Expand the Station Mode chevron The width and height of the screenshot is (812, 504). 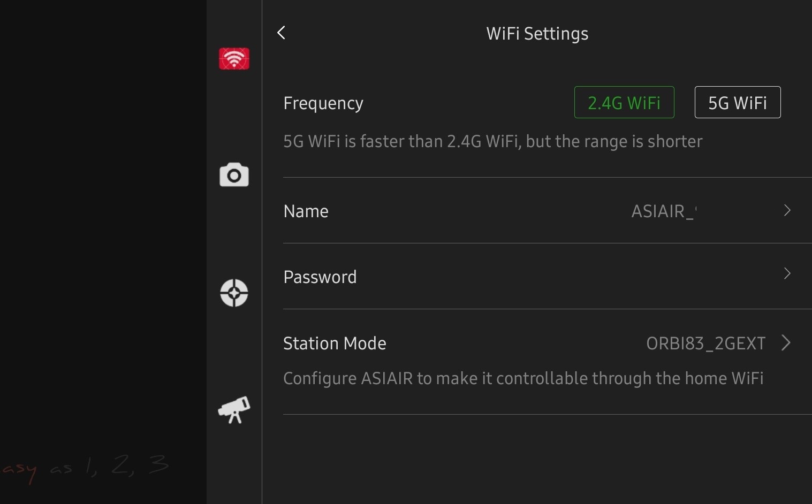786,342
